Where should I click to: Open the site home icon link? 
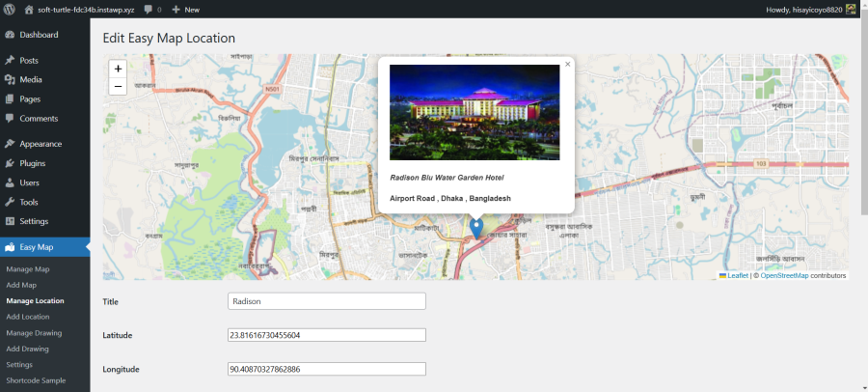click(29, 10)
